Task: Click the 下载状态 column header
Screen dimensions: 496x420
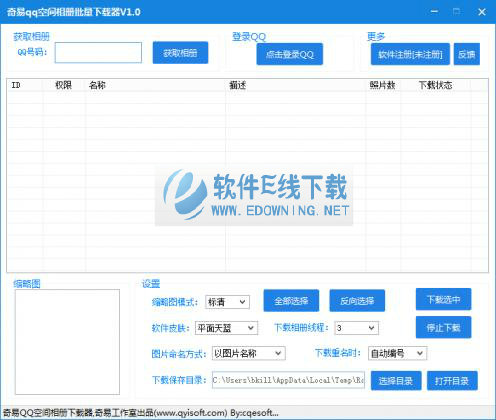Action: pos(436,85)
